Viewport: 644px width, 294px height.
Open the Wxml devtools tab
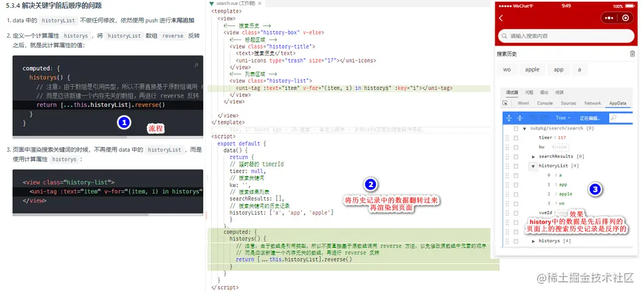tap(523, 103)
